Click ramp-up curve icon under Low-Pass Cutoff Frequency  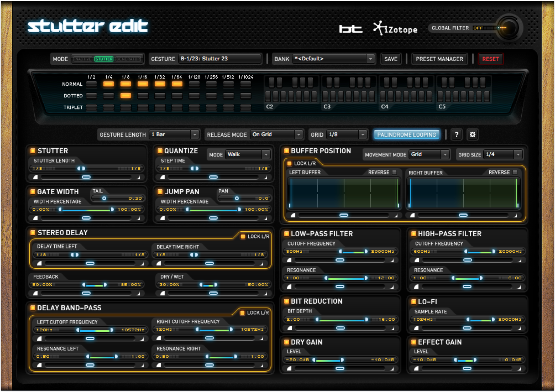tap(289, 260)
